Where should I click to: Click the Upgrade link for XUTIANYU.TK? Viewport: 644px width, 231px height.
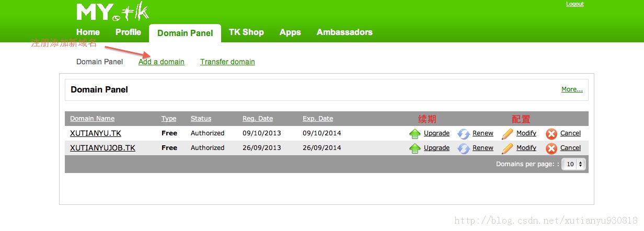click(436, 133)
